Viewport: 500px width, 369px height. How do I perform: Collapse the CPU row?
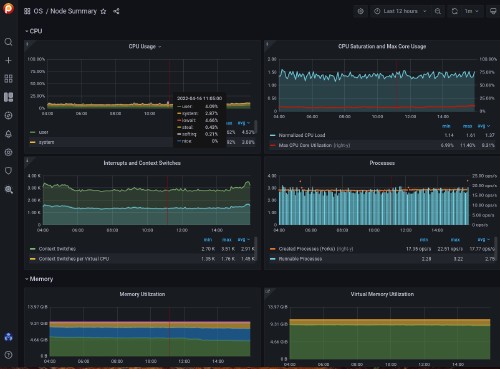(x=34, y=31)
